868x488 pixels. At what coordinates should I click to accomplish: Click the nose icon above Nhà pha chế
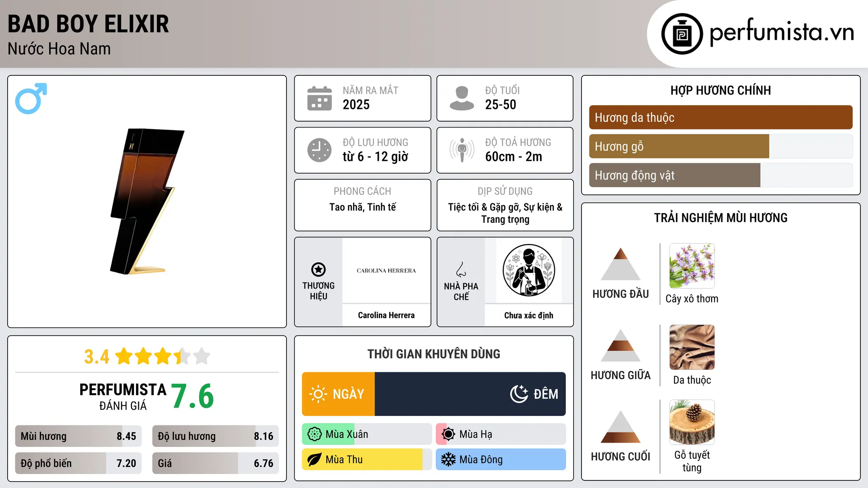pos(461,269)
